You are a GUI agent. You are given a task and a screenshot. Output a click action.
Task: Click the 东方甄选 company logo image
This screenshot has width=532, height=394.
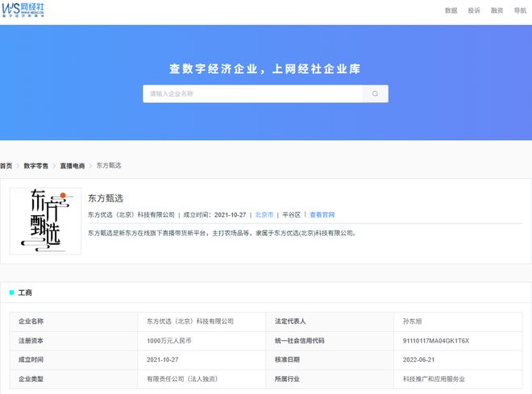click(45, 221)
